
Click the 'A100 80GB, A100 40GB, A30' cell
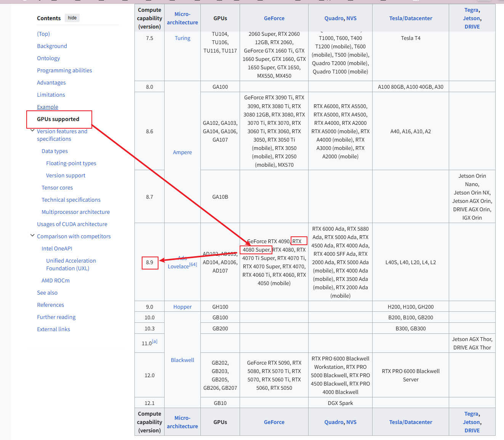click(x=411, y=87)
